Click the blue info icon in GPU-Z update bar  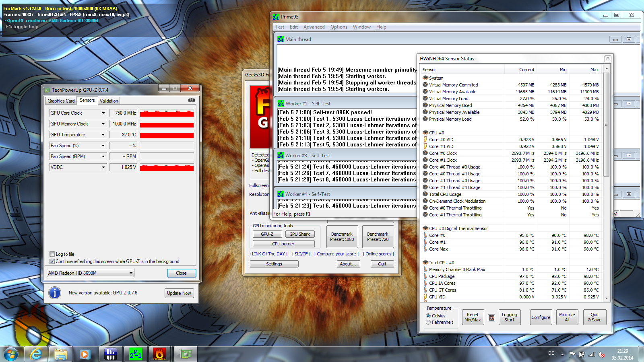55,293
